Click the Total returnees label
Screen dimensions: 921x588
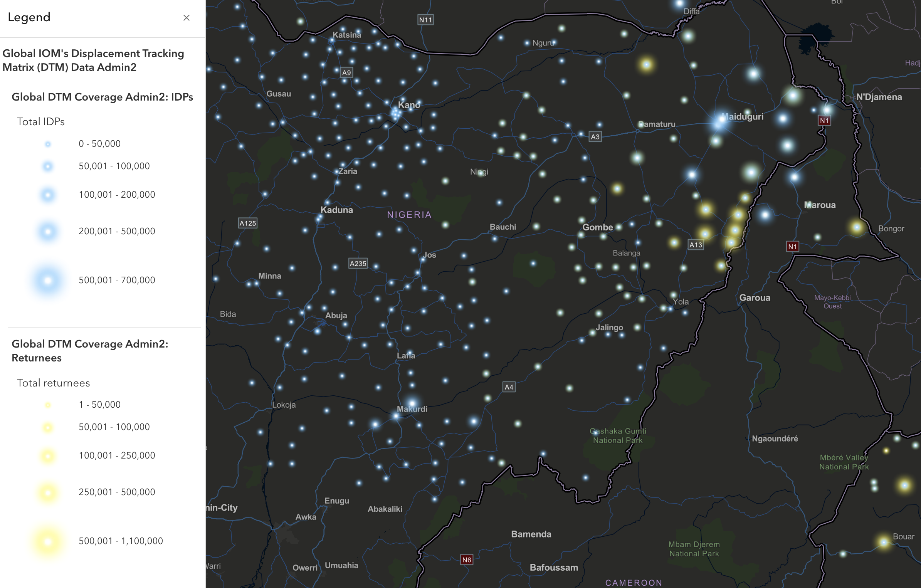pos(53,383)
